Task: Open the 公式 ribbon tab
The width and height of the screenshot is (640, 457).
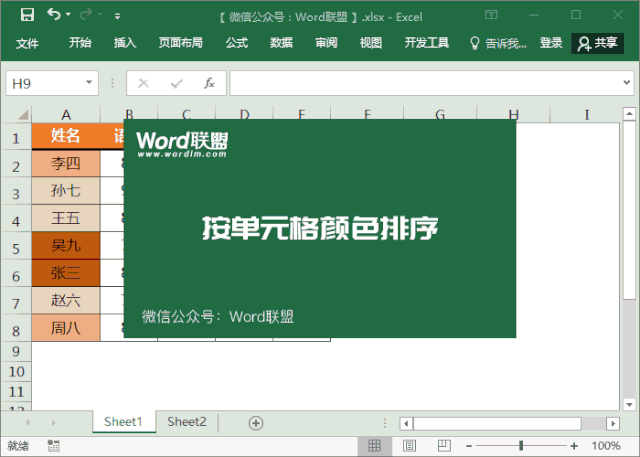Action: click(237, 42)
